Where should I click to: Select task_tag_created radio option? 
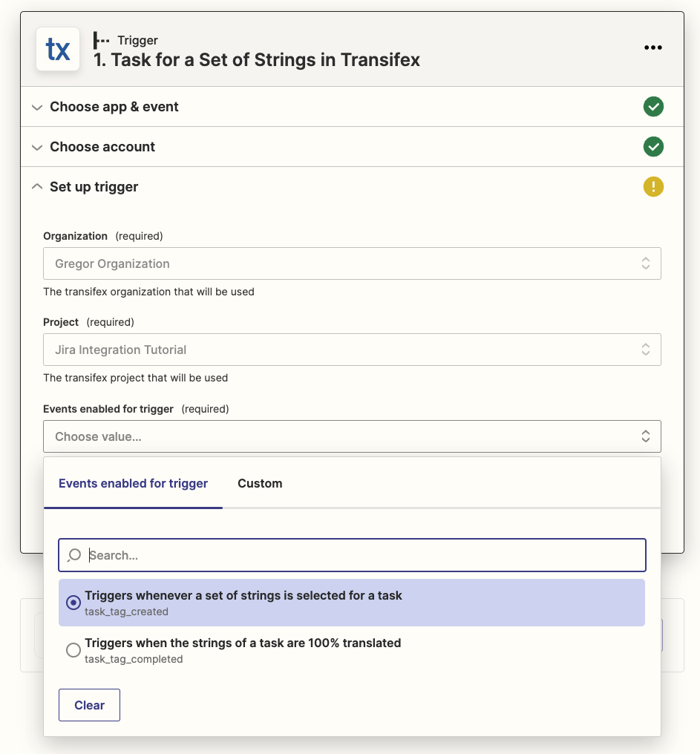pos(73,602)
